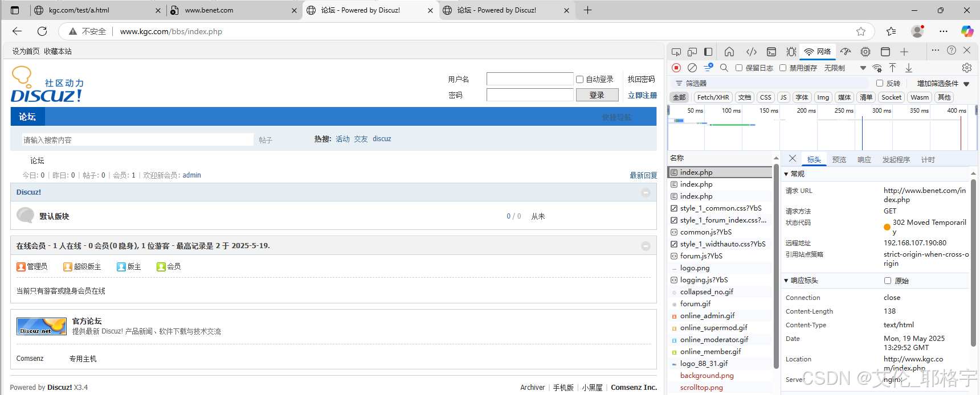Open the Performance gauge icon
This screenshot has height=395, width=980.
click(846, 52)
